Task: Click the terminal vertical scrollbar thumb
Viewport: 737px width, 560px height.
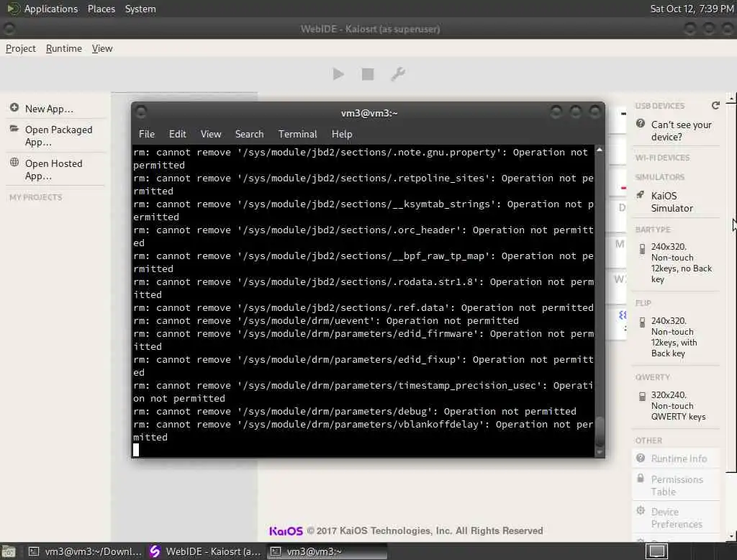Action: click(x=600, y=430)
